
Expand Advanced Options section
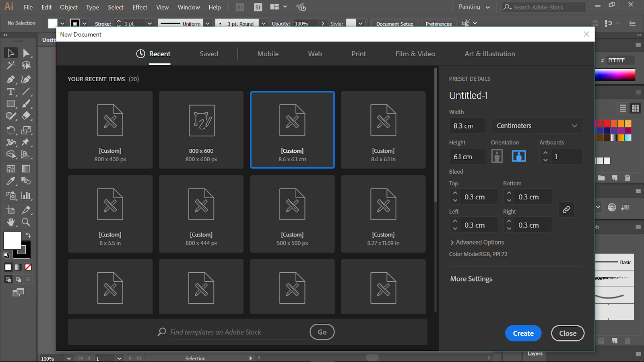pyautogui.click(x=477, y=242)
